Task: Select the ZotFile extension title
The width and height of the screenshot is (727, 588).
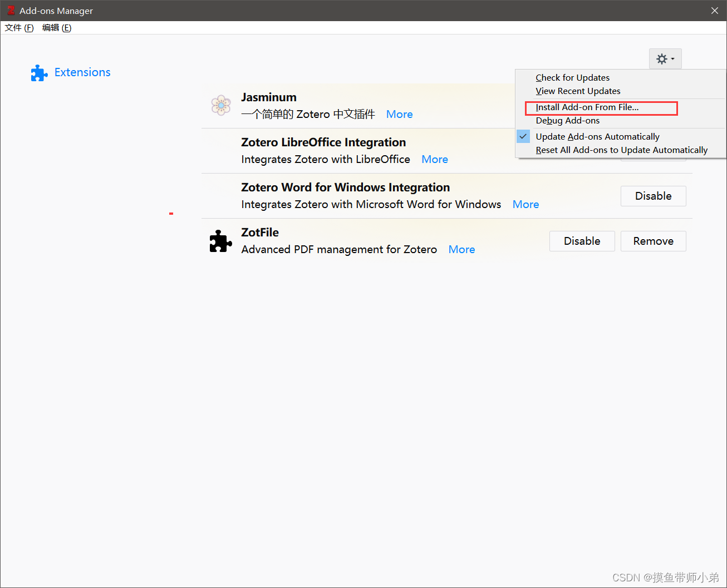Action: 260,233
